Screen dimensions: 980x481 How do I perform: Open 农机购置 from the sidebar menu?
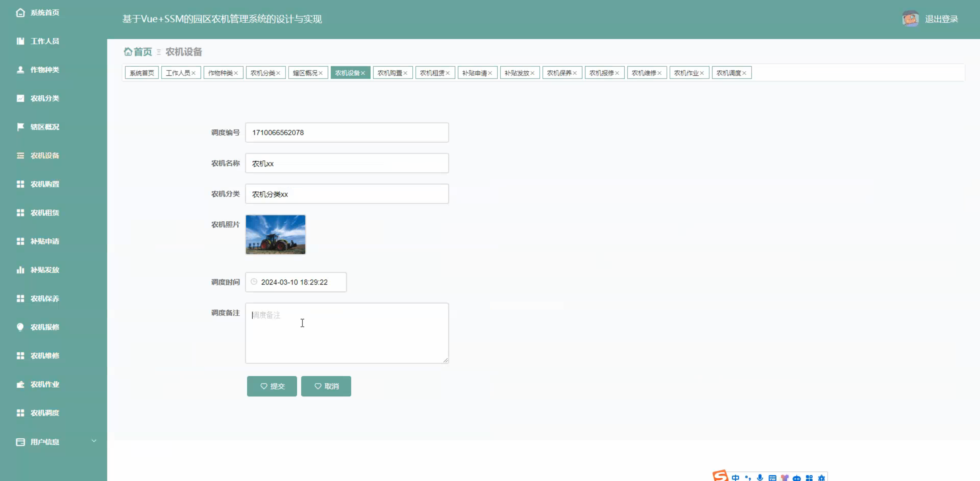tap(45, 184)
